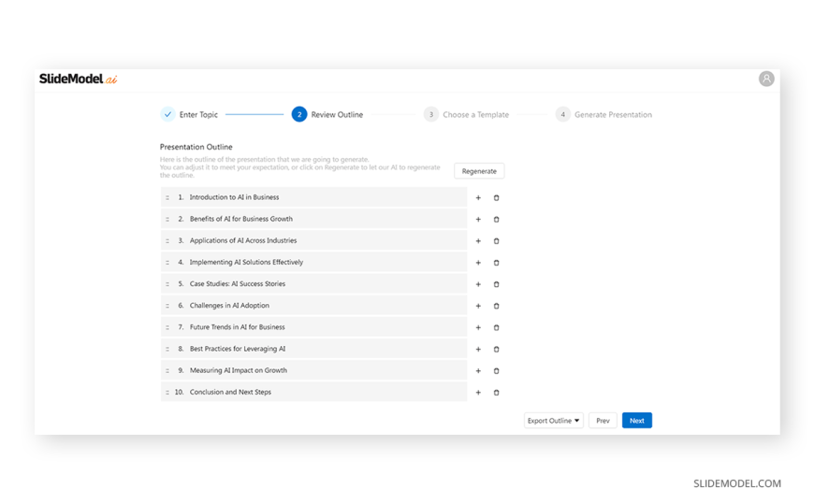Image resolution: width=814 pixels, height=504 pixels.
Task: Click plus icon beside Applications of AI Across Industries
Action: point(478,241)
